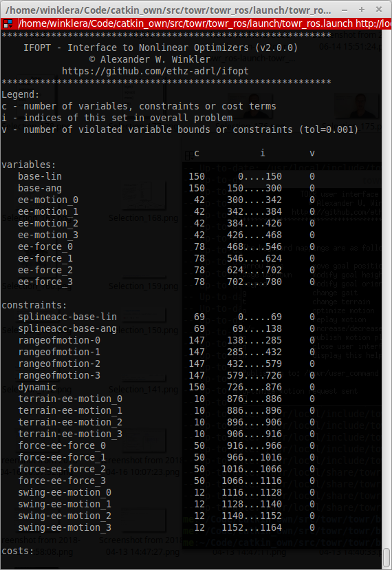The image size is (392, 570).
Task: Click the 'i' column header
Action: (262, 153)
